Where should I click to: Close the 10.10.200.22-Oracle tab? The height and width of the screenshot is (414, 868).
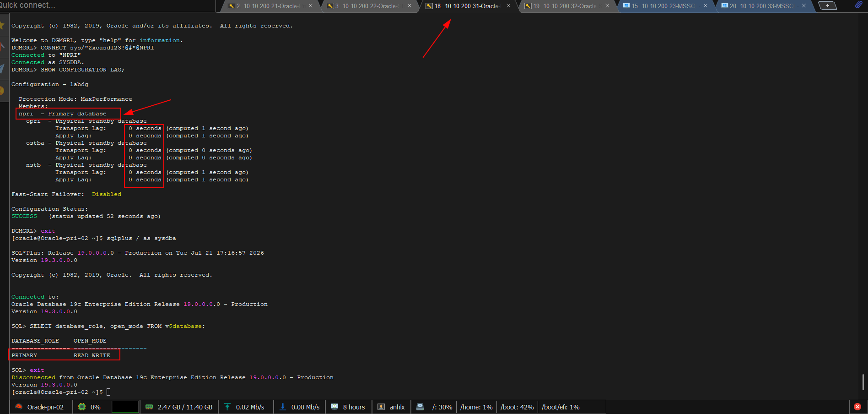(410, 6)
